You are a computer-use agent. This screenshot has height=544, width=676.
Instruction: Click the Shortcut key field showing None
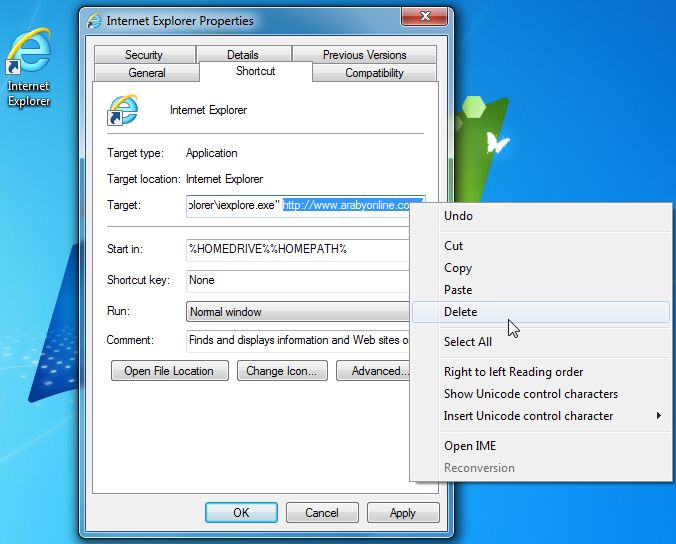pos(297,281)
